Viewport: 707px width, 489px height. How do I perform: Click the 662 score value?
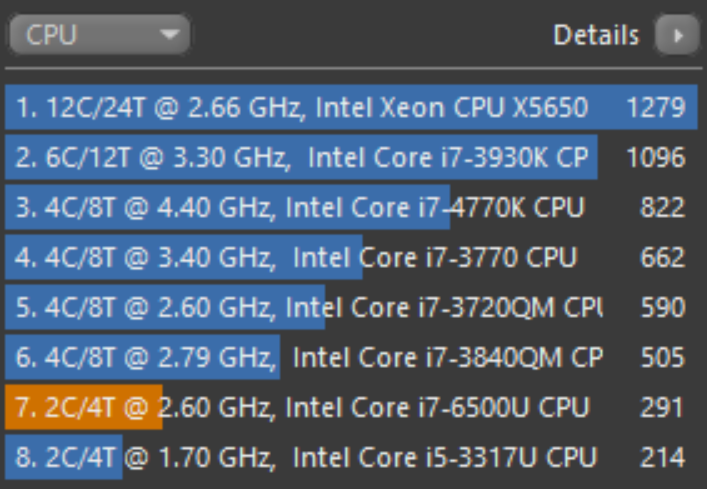tap(663, 257)
